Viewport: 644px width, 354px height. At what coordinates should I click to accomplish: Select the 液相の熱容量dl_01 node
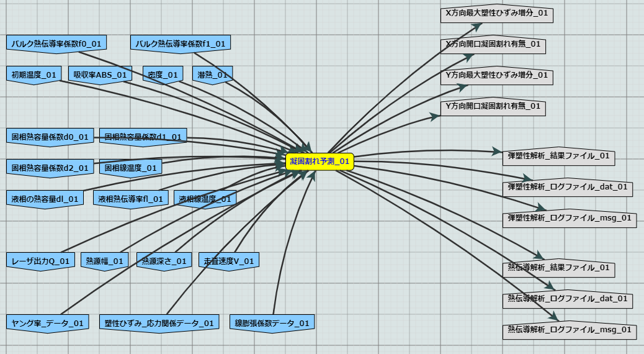click(x=45, y=199)
